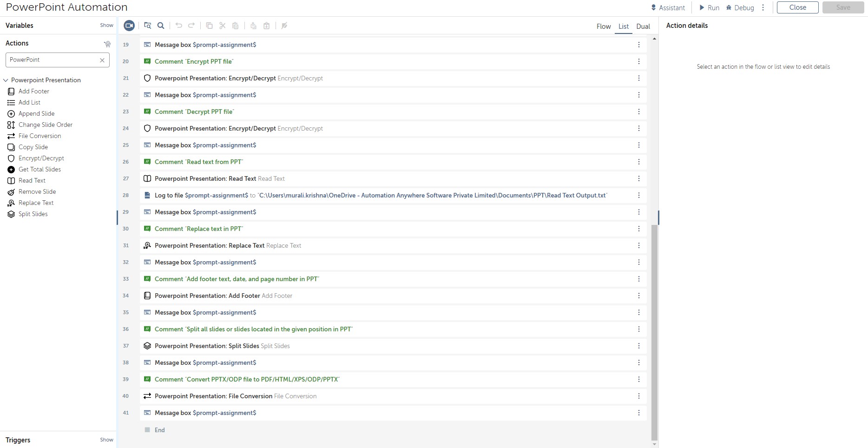Select line 28 Log to file action
This screenshot has width=868, height=448.
click(393, 196)
